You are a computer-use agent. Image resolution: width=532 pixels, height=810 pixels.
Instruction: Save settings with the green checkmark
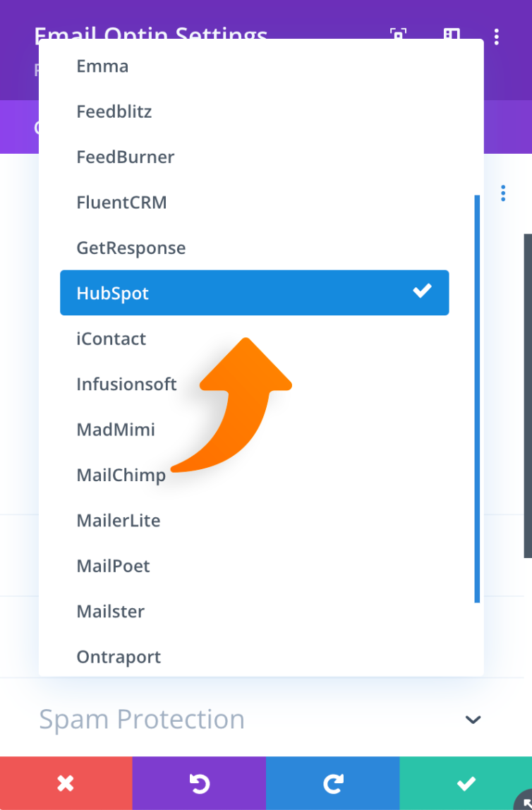pyautogui.click(x=466, y=783)
